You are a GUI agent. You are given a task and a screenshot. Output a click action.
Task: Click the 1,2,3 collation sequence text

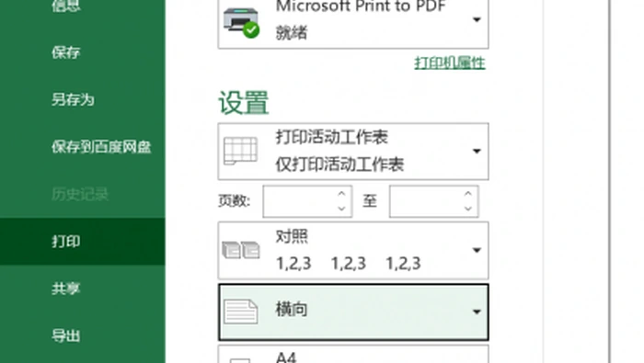coord(349,264)
